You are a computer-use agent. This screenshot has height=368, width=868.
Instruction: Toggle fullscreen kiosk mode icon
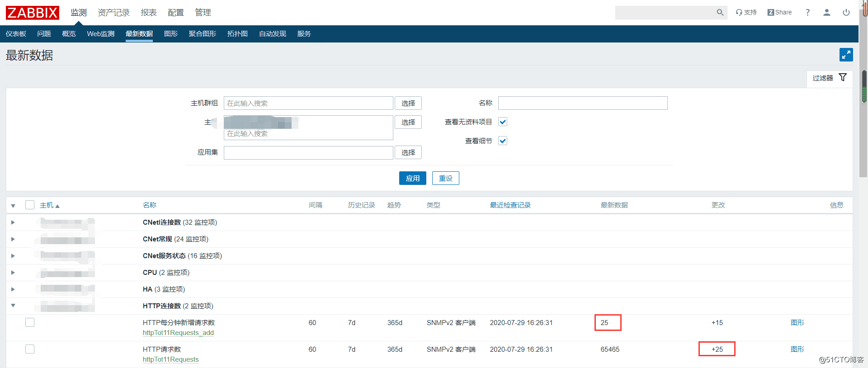click(x=846, y=55)
